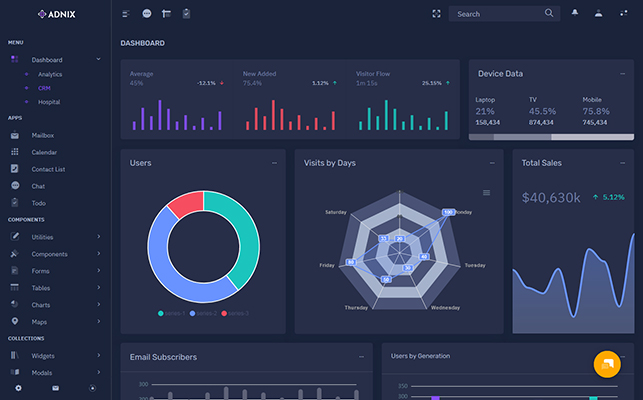Select Hospital under Dashboard
Screen dimensions: 643x400
[49, 102]
